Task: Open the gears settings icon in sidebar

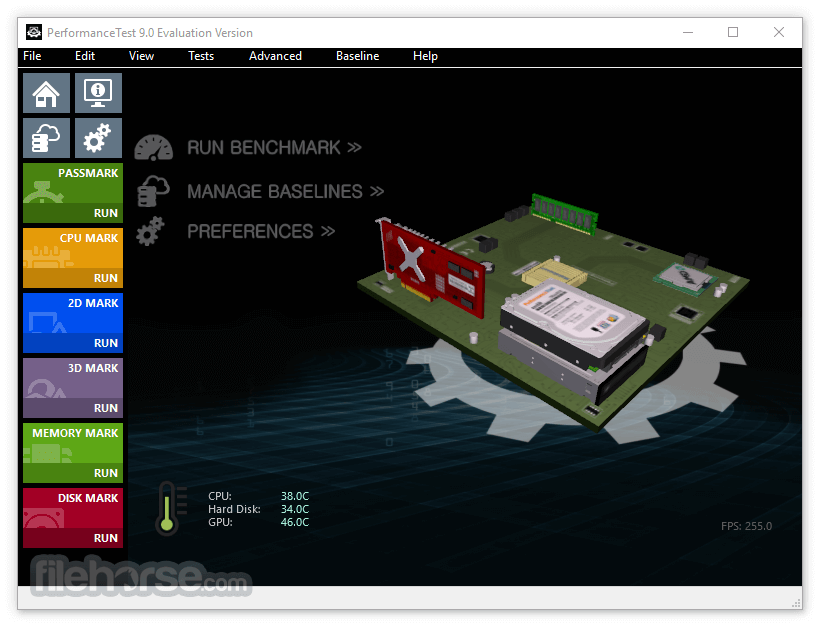Action: pyautogui.click(x=98, y=138)
